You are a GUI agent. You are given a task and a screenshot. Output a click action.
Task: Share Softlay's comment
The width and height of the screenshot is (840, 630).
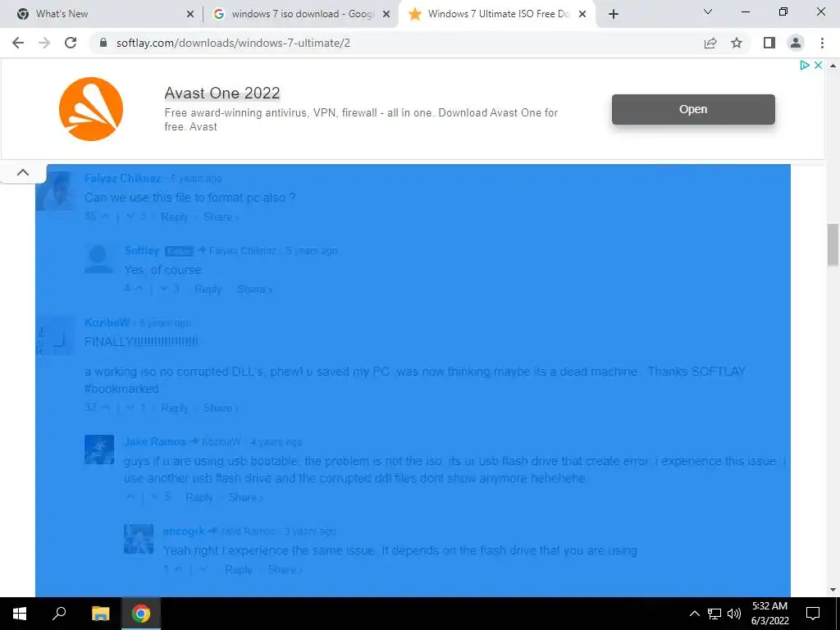254,290
